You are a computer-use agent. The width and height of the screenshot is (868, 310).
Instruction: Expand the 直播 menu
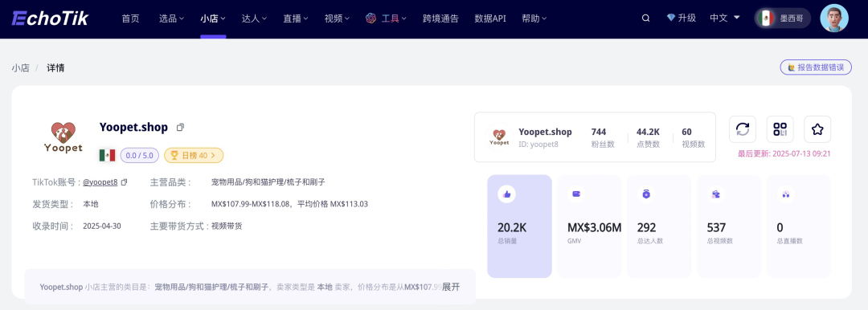click(296, 18)
